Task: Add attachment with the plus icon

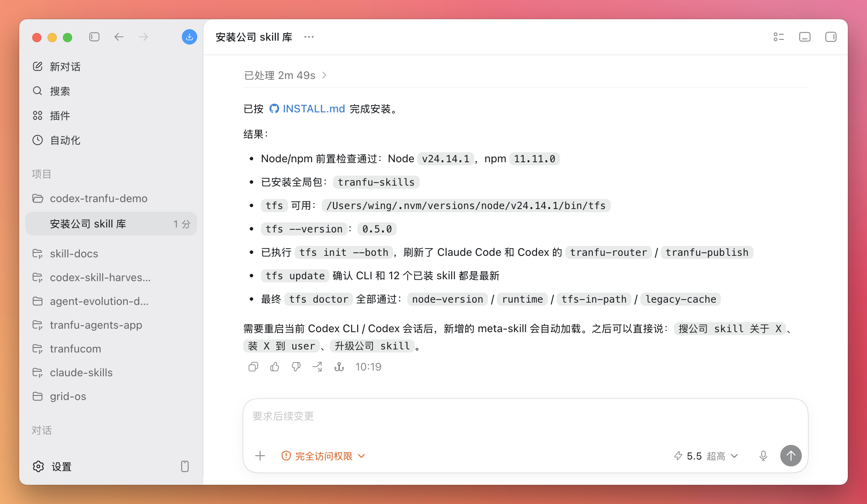Action: [260, 456]
